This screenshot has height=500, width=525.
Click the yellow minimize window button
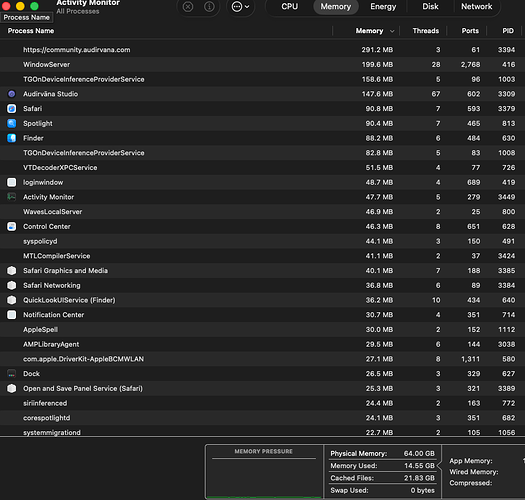click(20, 6)
